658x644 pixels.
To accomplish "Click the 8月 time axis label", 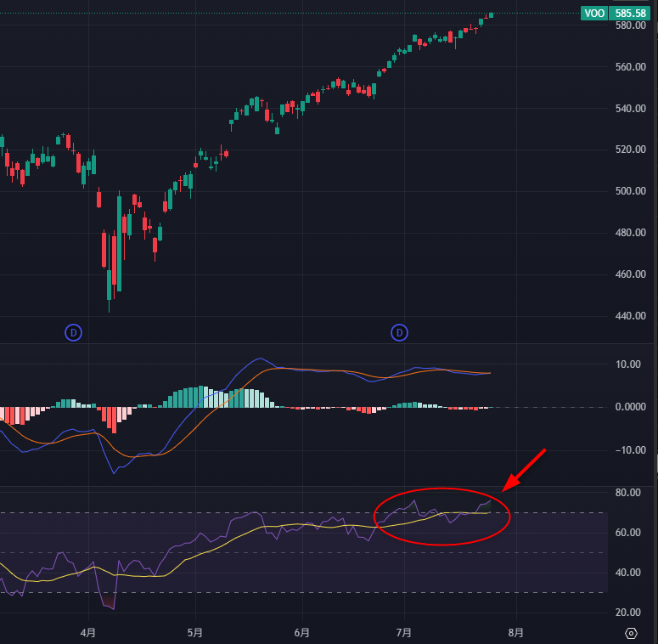I will click(x=515, y=633).
